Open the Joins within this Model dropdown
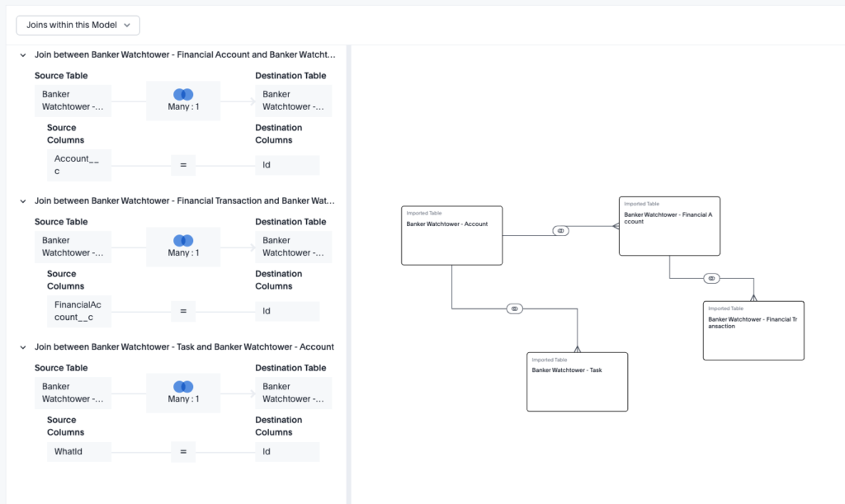 (x=78, y=25)
